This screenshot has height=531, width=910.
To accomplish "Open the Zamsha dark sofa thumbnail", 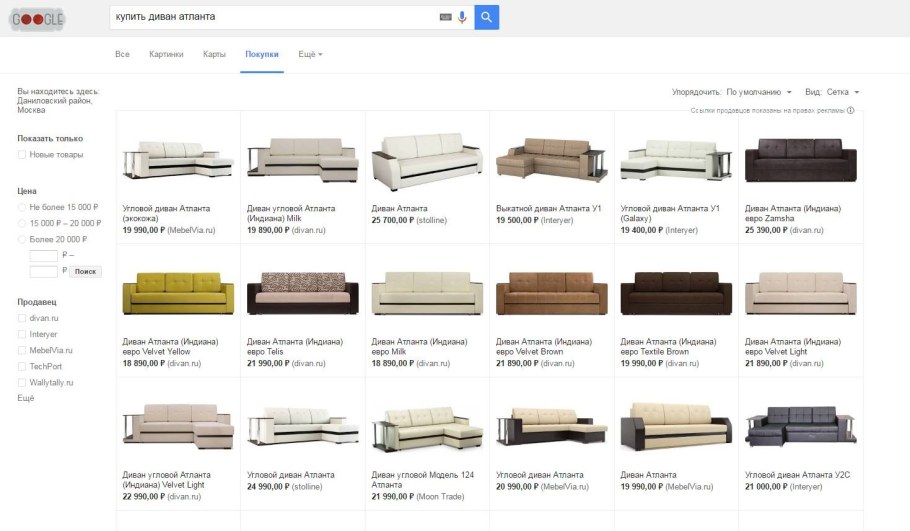I will [x=800, y=160].
